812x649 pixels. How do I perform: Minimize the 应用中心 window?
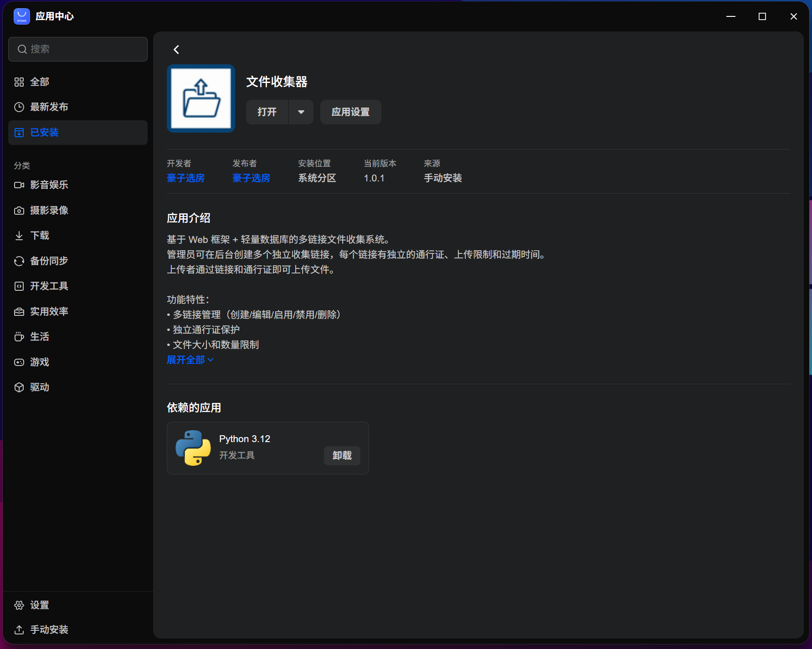731,16
